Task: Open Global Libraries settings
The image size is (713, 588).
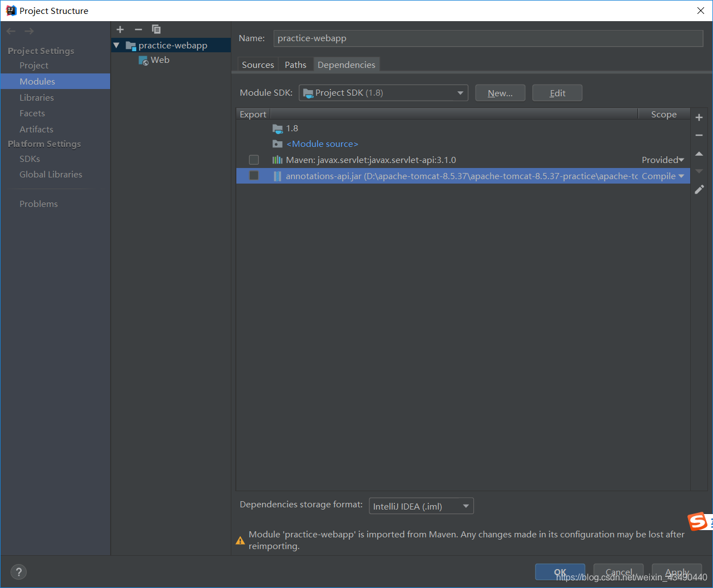Action: pyautogui.click(x=51, y=175)
